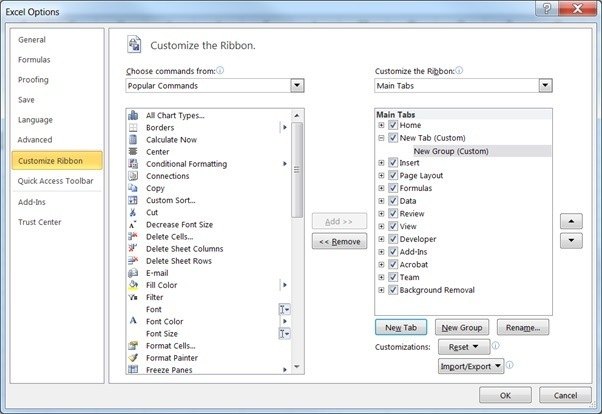Click the Format Cells icon
The width and height of the screenshot is (602, 414).
click(x=133, y=346)
